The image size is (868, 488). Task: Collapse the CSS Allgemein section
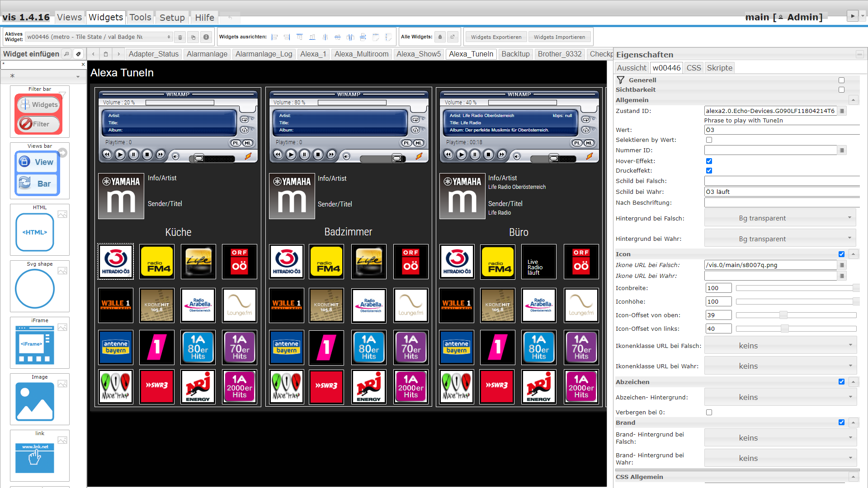tap(853, 477)
